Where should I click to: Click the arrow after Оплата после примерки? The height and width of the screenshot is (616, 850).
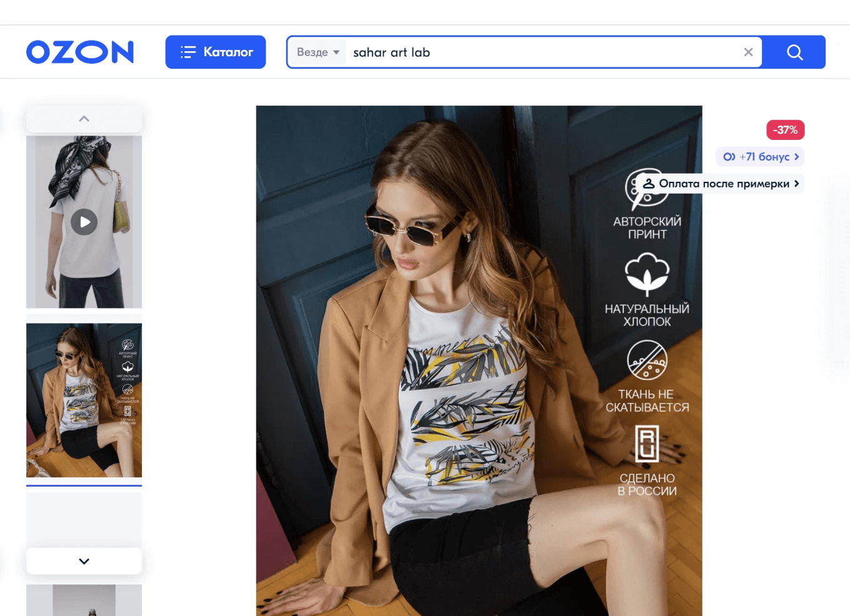(796, 184)
